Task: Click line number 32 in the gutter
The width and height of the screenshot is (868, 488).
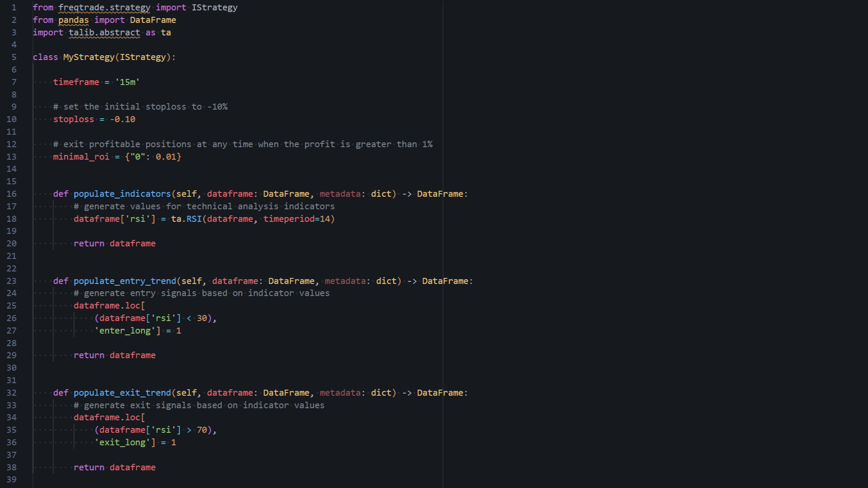Action: [x=12, y=393]
